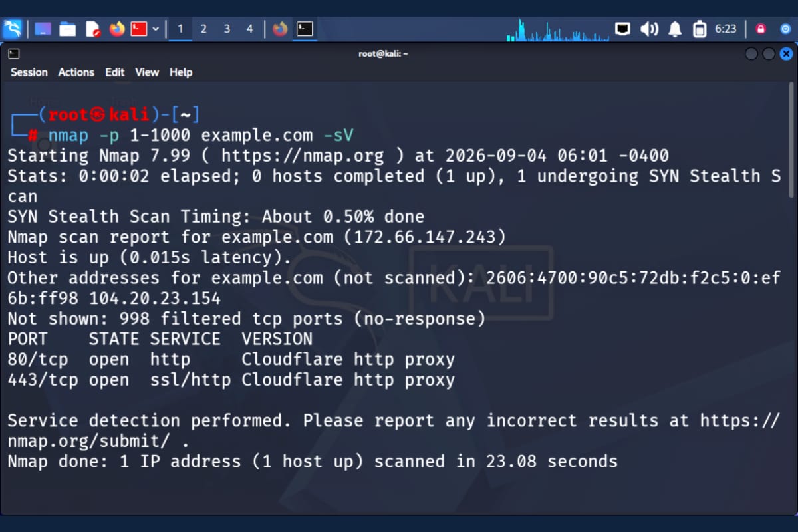Click the show desktop panel icon

click(x=43, y=29)
